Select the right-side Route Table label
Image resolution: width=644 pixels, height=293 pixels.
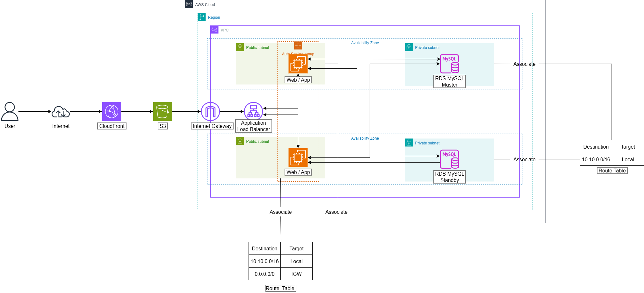click(x=612, y=171)
